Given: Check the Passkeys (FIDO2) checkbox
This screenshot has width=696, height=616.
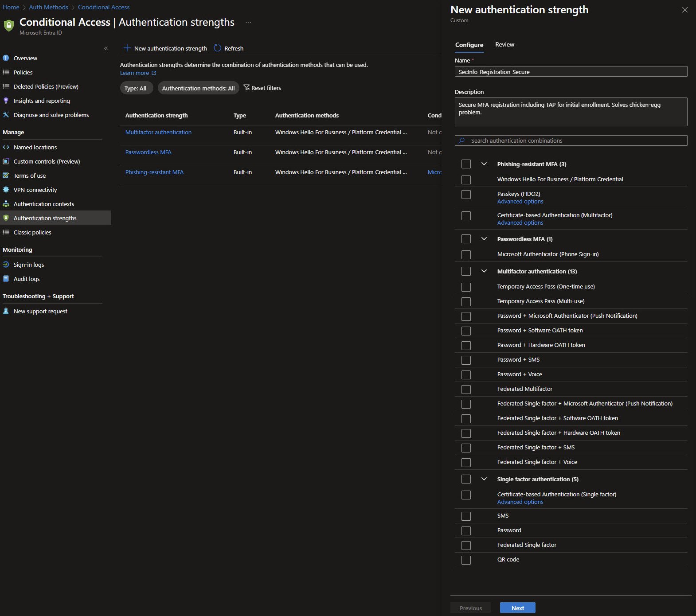Looking at the screenshot, I should click(x=466, y=195).
